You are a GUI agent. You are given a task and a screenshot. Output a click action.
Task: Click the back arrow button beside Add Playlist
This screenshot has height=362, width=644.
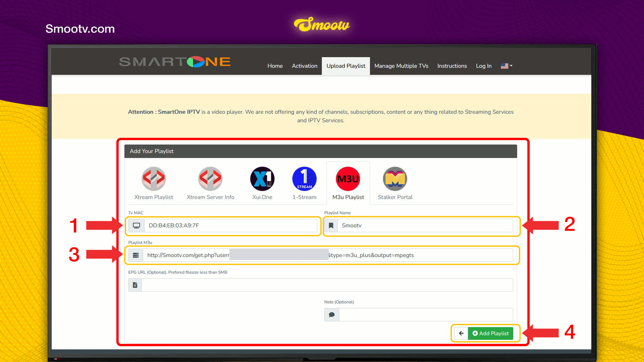pyautogui.click(x=461, y=333)
